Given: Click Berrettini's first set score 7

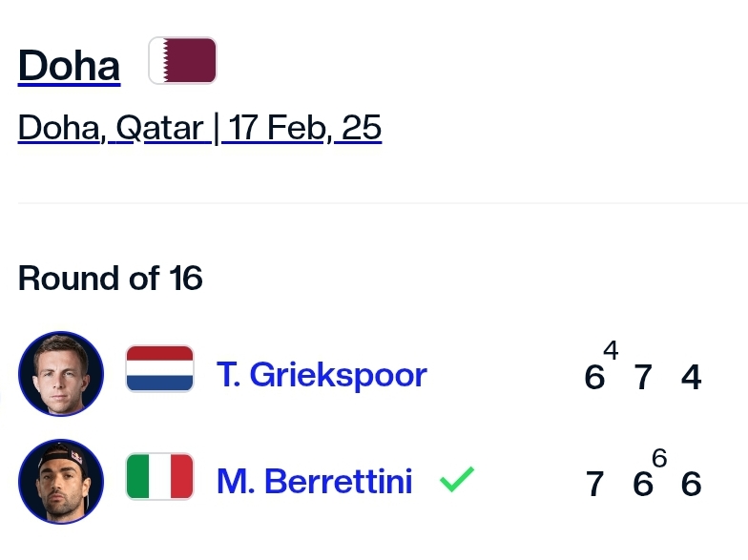Looking at the screenshot, I should (595, 485).
